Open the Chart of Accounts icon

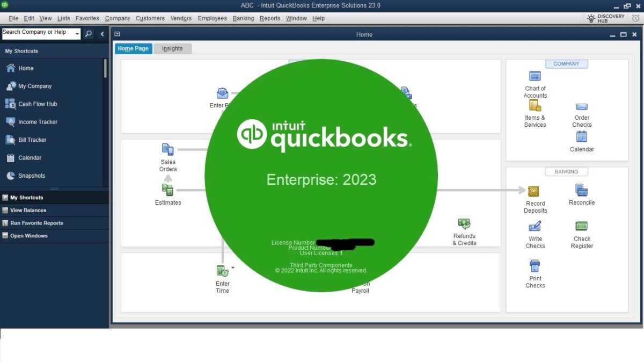(x=535, y=76)
